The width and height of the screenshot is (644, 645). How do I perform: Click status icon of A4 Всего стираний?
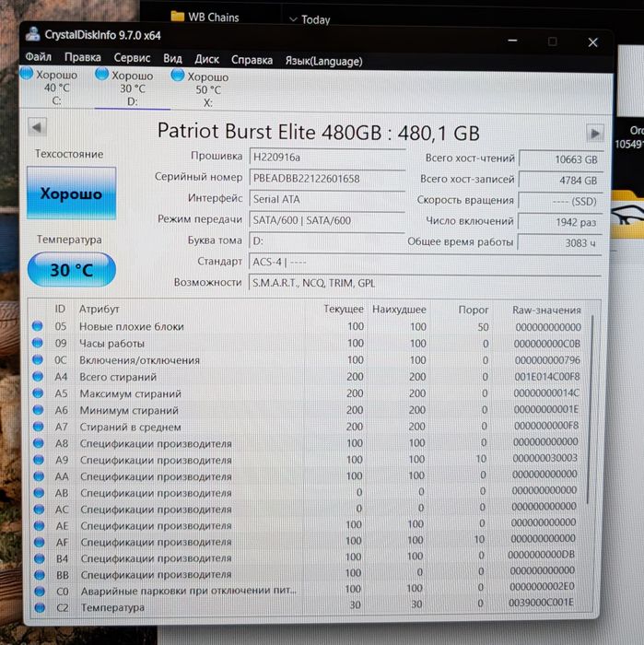38,376
